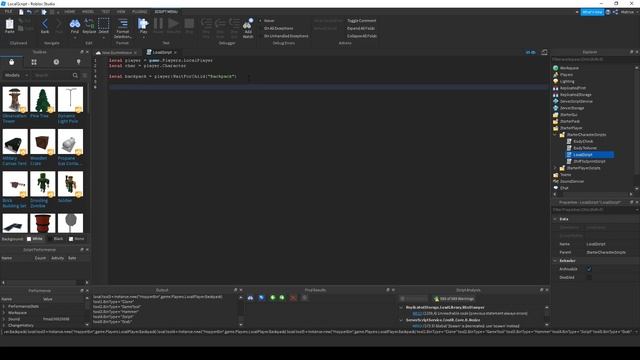Click the Undo arrow in quick access bar
640x360 pixels.
pos(29,12)
